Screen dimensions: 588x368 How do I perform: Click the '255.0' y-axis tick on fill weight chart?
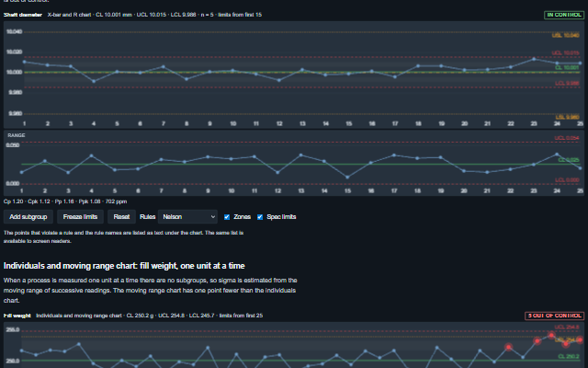13,329
